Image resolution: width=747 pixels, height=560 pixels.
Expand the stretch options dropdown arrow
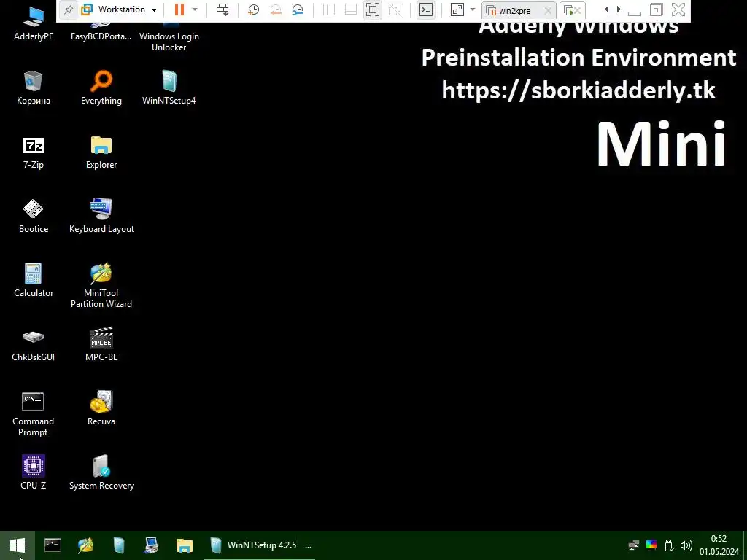pyautogui.click(x=473, y=9)
